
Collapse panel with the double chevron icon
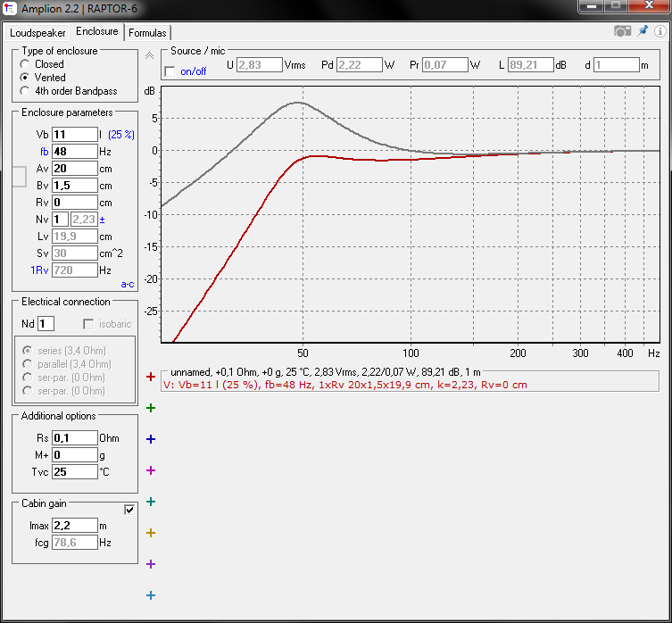[x=149, y=55]
